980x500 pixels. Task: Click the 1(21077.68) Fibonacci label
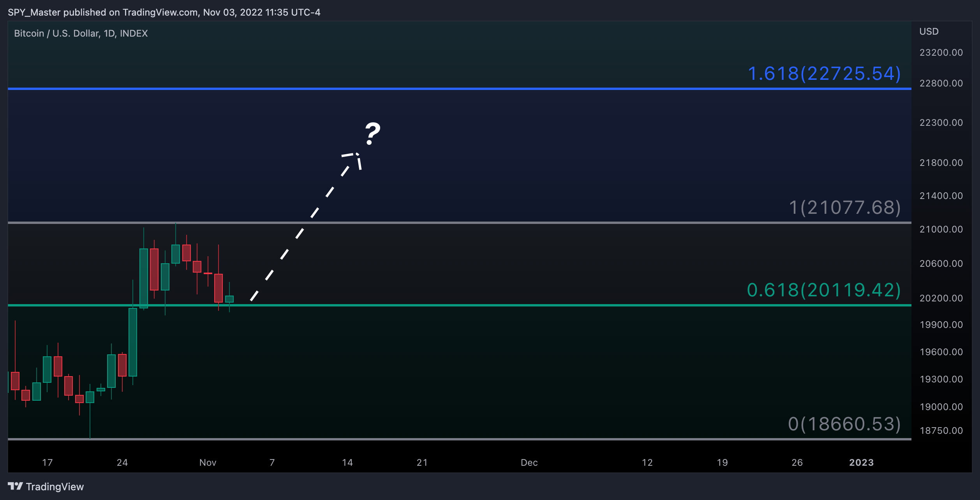click(x=845, y=208)
